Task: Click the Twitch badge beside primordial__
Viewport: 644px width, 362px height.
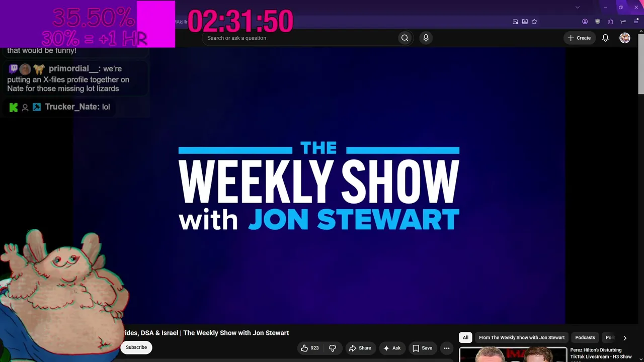Action: (14, 69)
